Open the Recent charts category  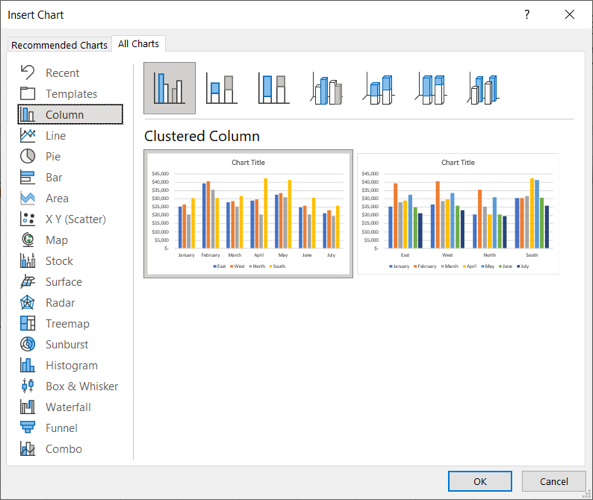70,73
